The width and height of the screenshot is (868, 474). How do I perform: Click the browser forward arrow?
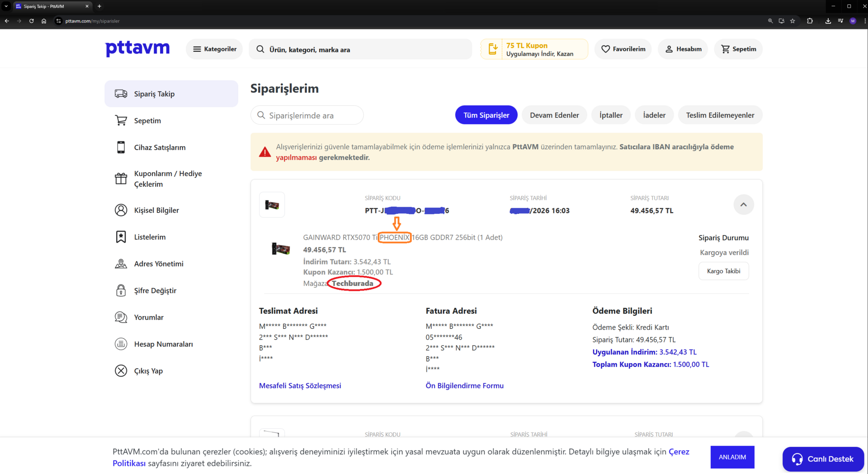tap(19, 21)
